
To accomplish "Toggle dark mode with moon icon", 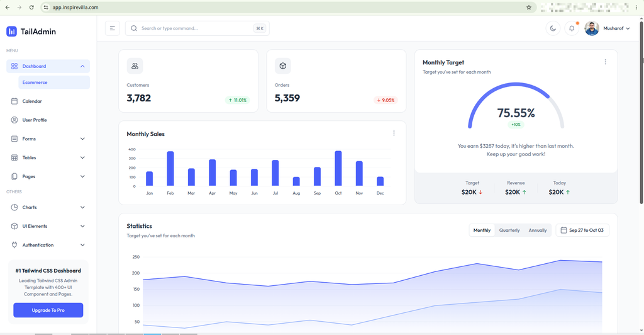I will 553,28.
